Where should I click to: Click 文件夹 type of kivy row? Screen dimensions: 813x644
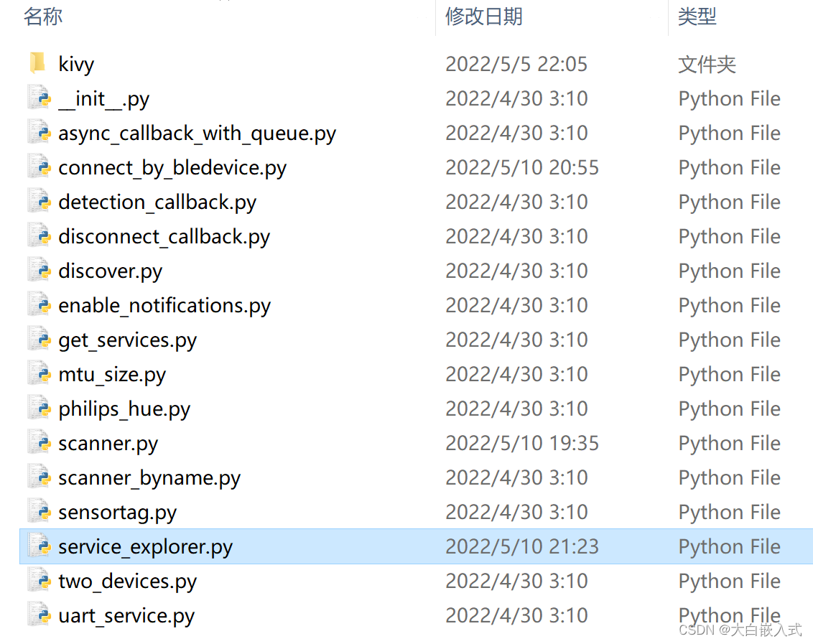pyautogui.click(x=707, y=65)
